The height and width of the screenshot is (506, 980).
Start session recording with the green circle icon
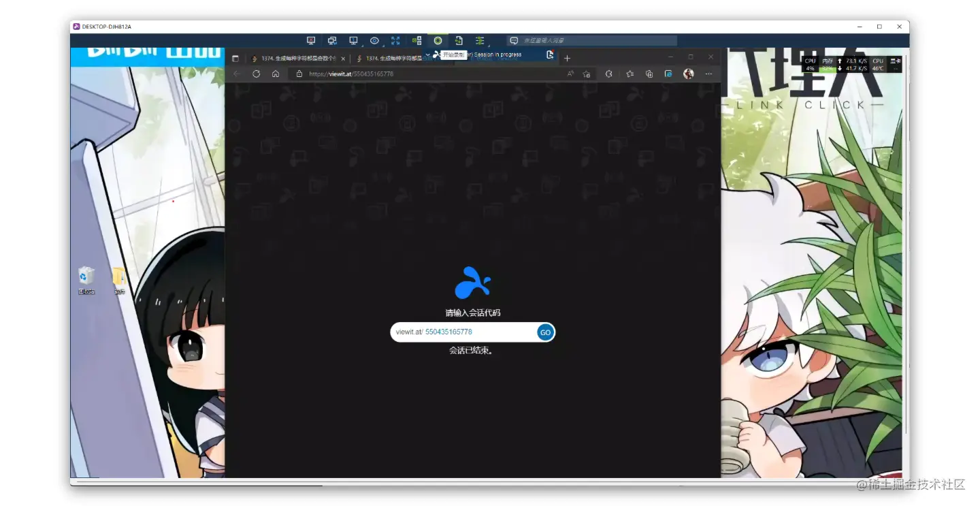[438, 41]
